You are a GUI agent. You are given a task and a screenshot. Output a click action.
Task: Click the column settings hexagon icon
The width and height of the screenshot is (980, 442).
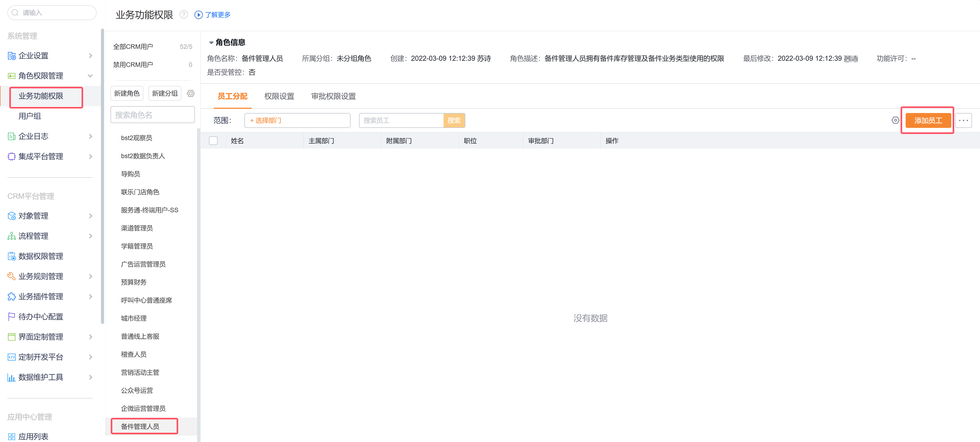coord(895,120)
